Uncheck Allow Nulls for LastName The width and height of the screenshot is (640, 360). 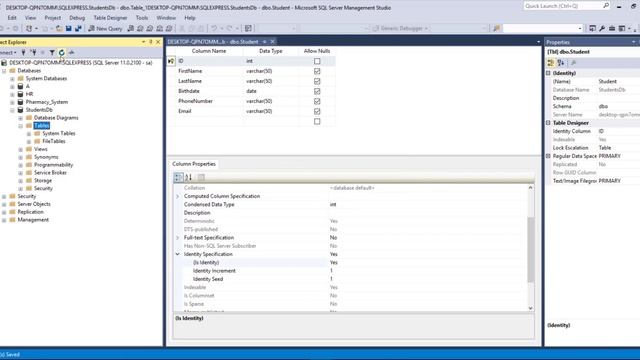tap(317, 81)
